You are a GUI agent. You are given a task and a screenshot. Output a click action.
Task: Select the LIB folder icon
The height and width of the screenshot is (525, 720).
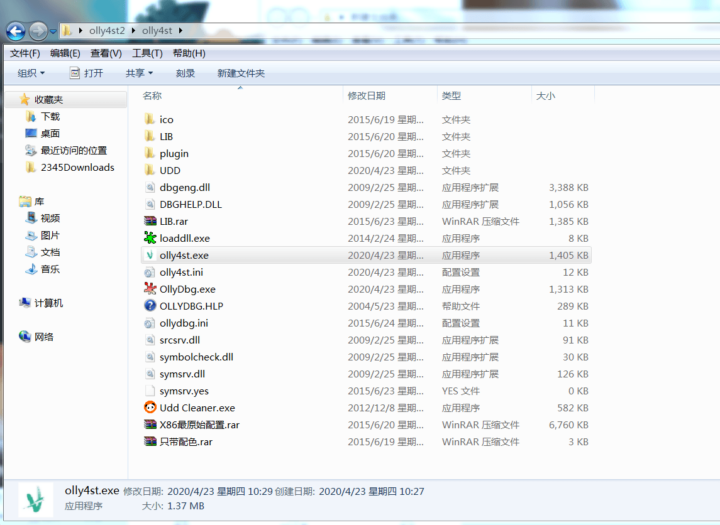click(x=150, y=136)
